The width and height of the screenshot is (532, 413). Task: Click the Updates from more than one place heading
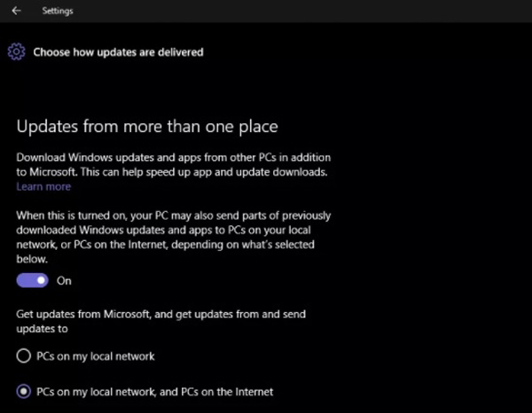(x=147, y=127)
